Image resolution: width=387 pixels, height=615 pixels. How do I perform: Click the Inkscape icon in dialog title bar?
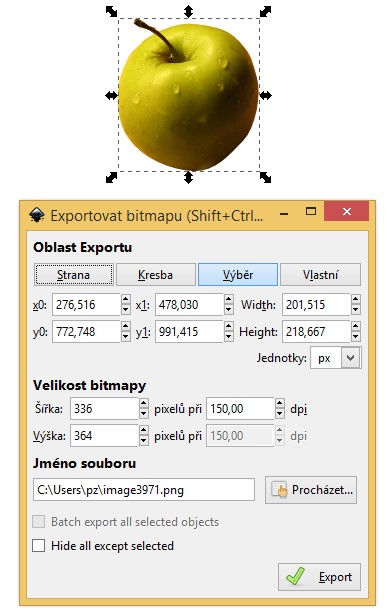[x=36, y=215]
